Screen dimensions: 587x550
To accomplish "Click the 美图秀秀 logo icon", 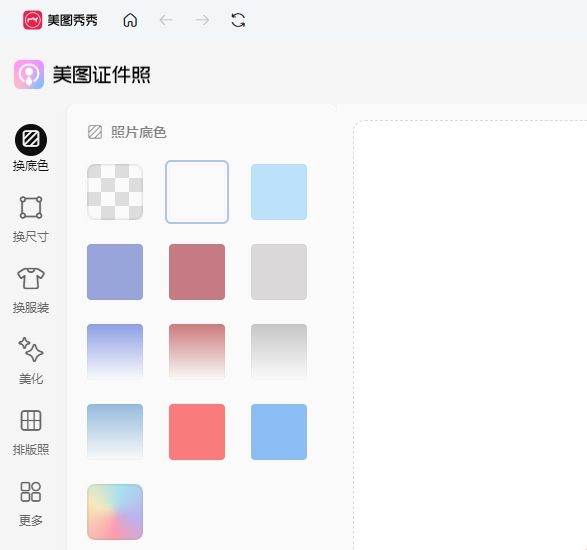I will tap(33, 20).
